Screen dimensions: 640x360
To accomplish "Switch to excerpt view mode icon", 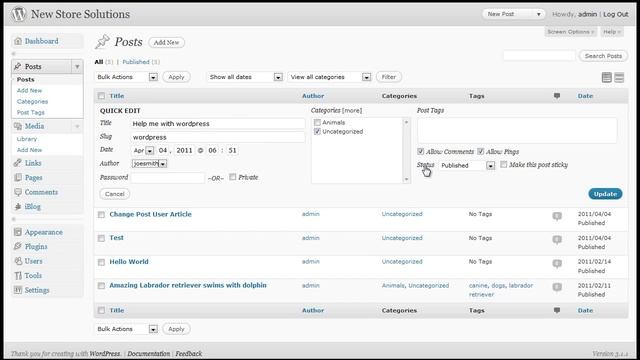I will [x=619, y=77].
